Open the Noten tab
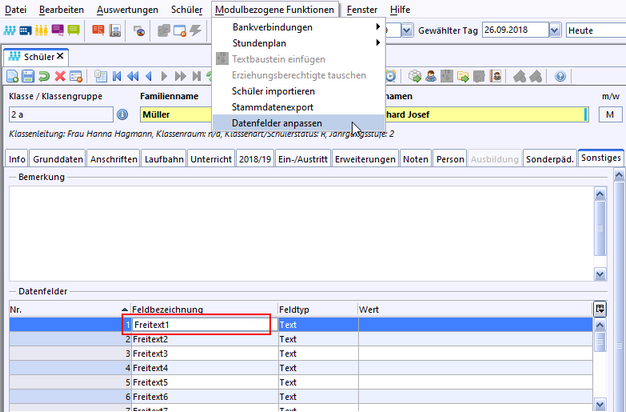 416,159
